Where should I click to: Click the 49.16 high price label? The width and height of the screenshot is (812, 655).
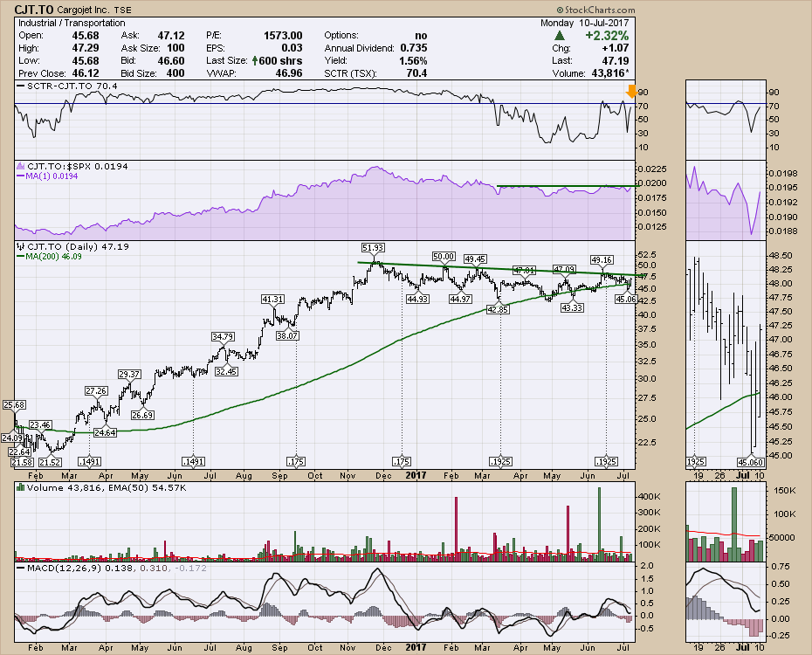pos(602,259)
